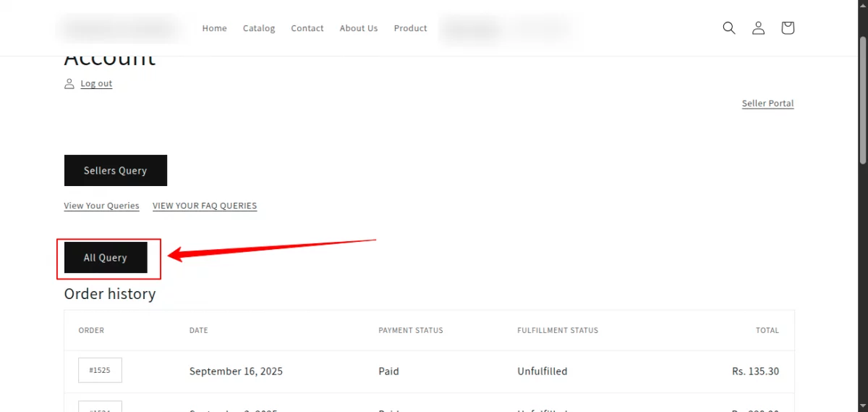Open the shopping cart icon

[788, 28]
